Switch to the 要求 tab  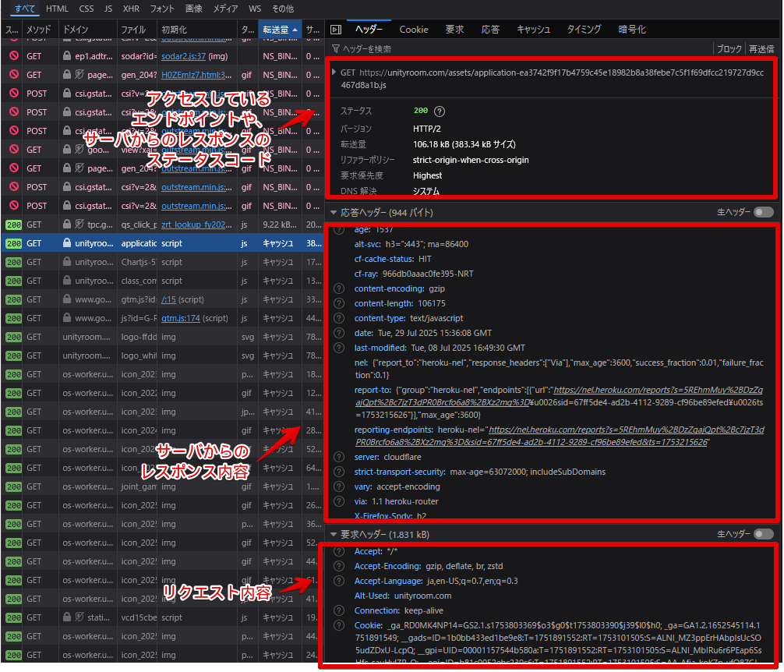coord(454,30)
